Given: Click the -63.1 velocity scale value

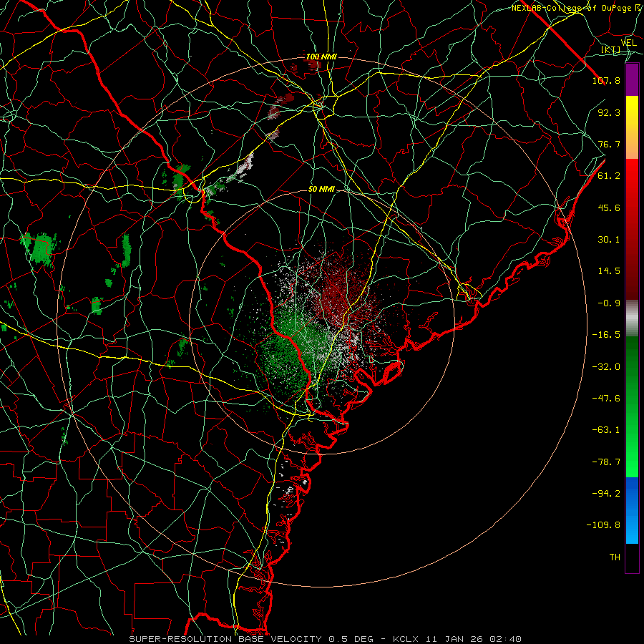Looking at the screenshot, I should 606,430.
